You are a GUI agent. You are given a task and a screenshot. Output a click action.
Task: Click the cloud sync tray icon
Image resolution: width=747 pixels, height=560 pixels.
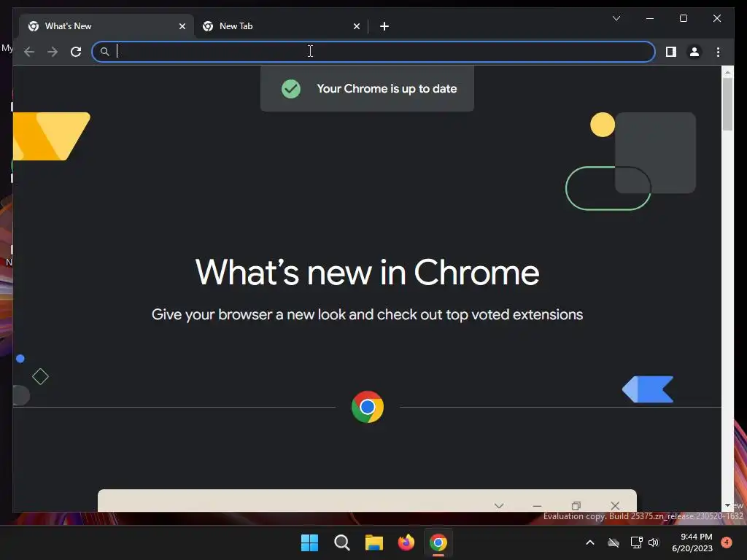click(614, 542)
